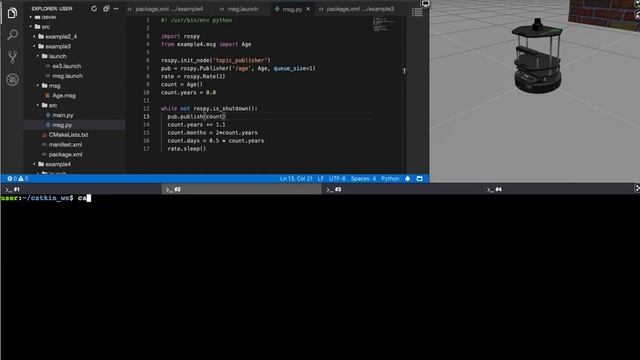Click Spaces: 4 indentation setting
Image resolution: width=640 pixels, height=360 pixels.
coord(363,179)
